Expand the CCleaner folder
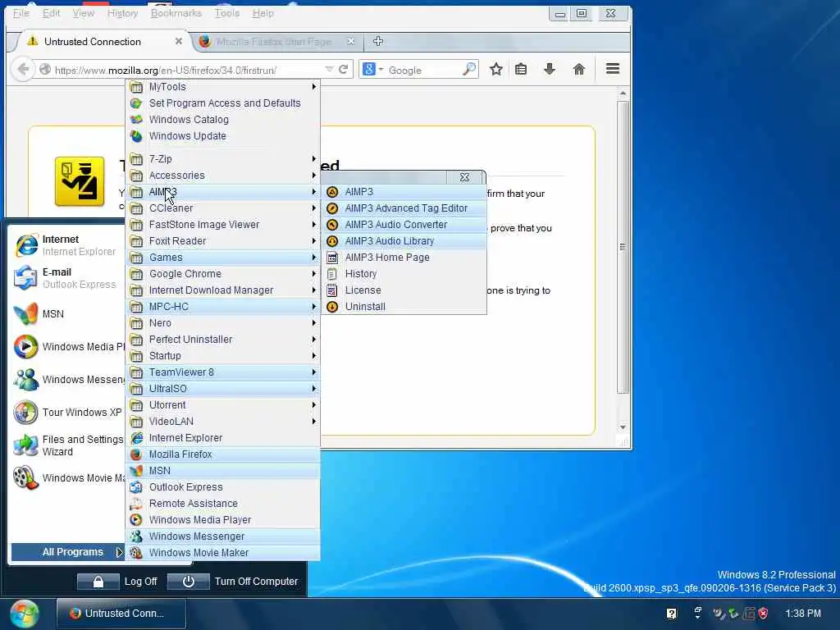 click(x=223, y=208)
